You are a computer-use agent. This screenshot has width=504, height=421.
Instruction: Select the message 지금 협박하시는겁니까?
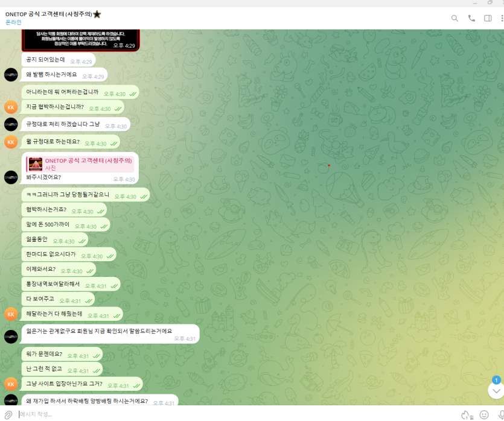coord(72,107)
